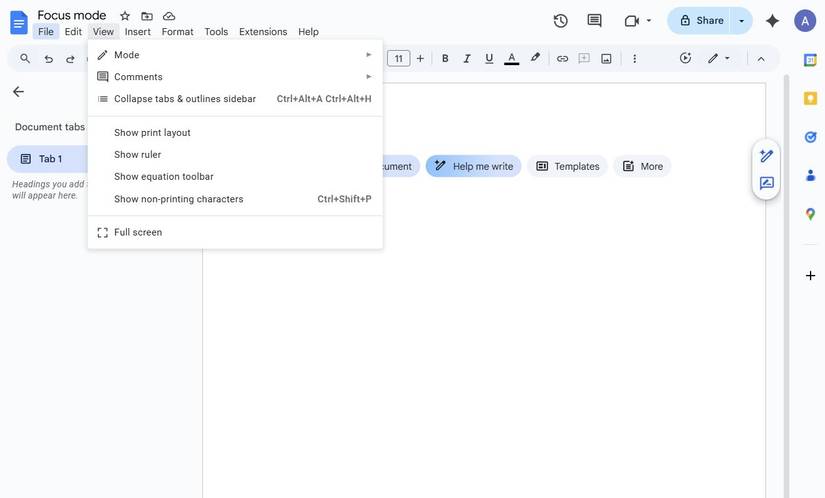Open Google Tasks in side panel

[x=810, y=137]
